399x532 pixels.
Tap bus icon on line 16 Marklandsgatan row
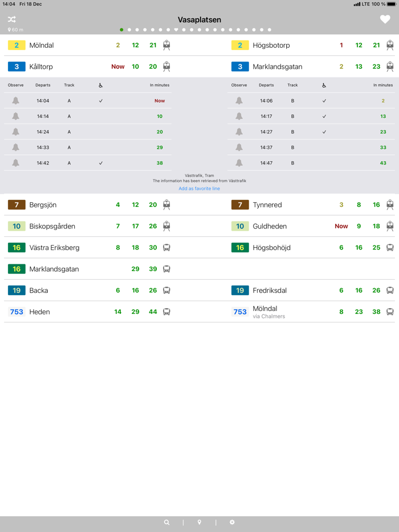(x=166, y=269)
